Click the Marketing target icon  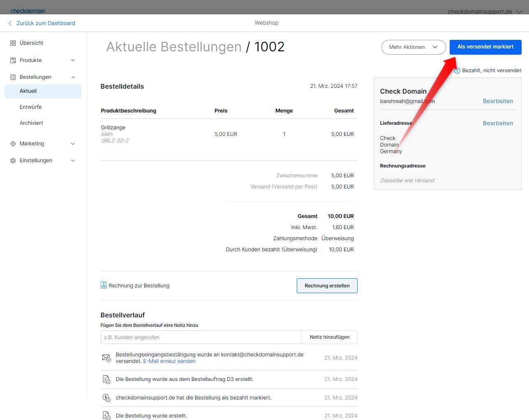(x=13, y=144)
